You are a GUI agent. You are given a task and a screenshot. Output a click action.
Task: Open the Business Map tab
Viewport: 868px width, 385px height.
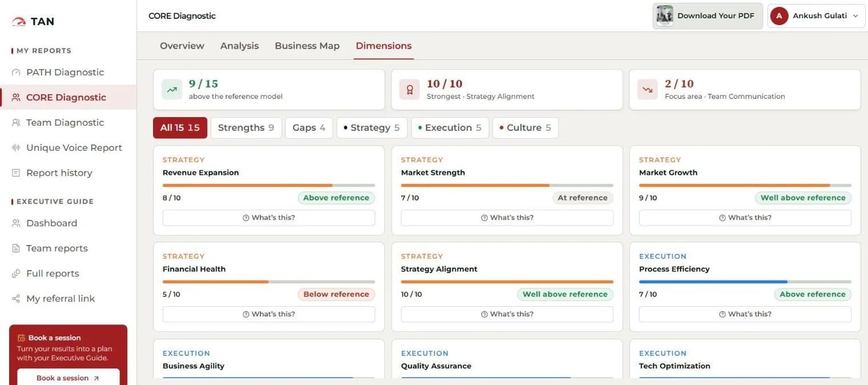[x=307, y=46]
